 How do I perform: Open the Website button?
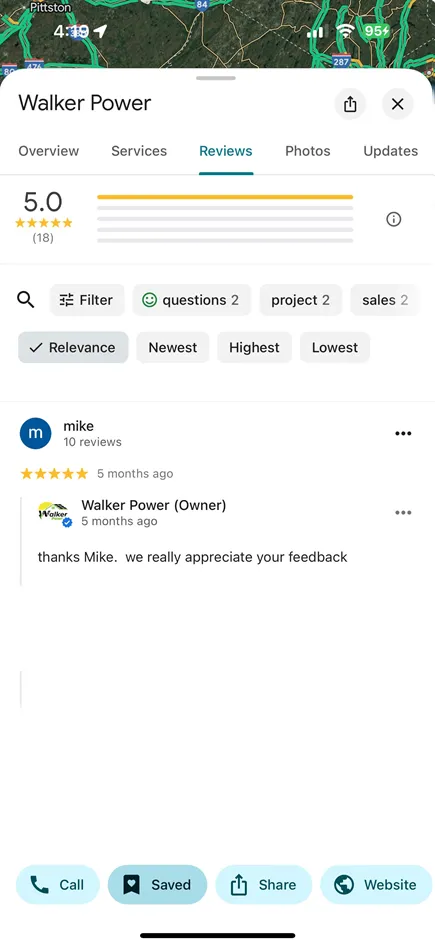click(x=376, y=884)
